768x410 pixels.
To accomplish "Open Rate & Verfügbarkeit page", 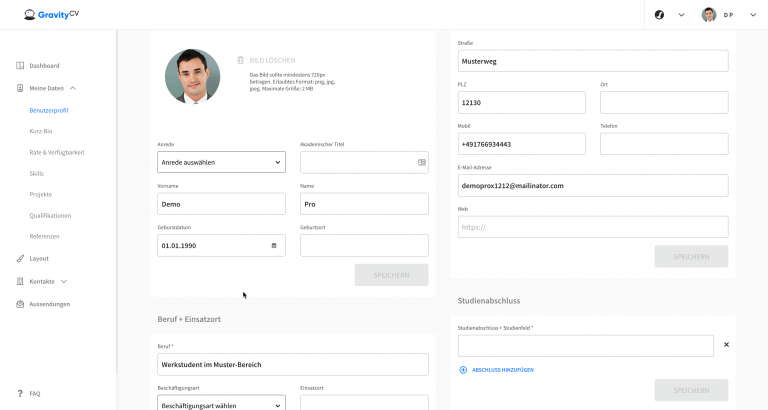I will tap(57, 152).
